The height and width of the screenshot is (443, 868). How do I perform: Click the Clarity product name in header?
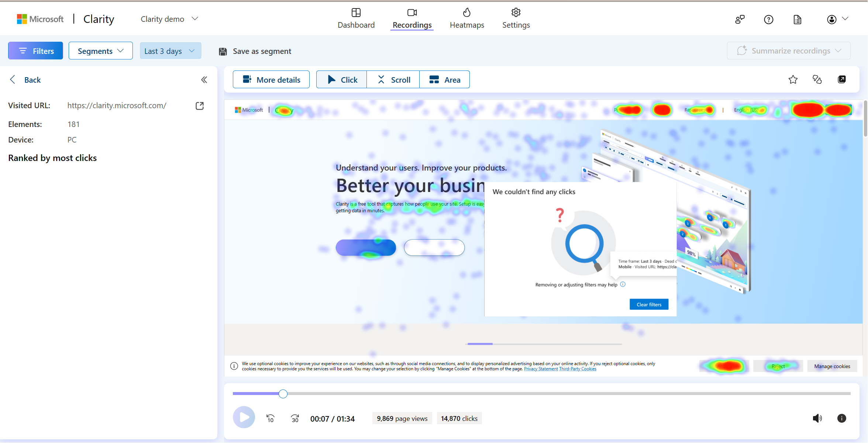pyautogui.click(x=99, y=19)
